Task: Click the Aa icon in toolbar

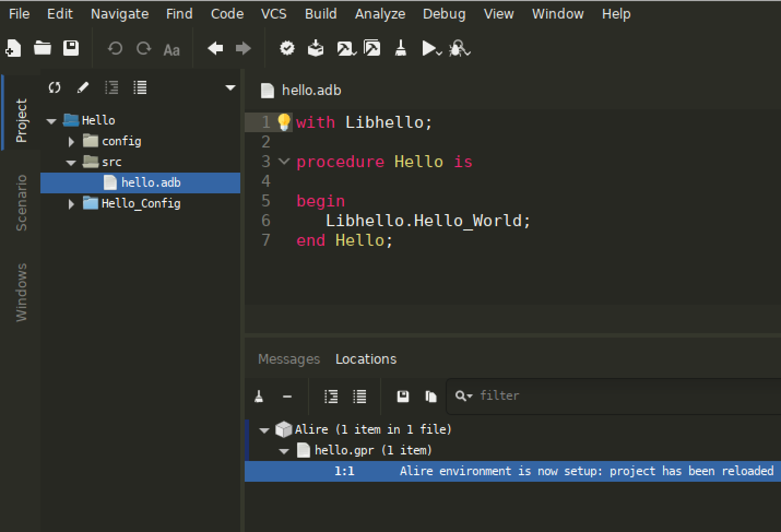Action: 171,50
